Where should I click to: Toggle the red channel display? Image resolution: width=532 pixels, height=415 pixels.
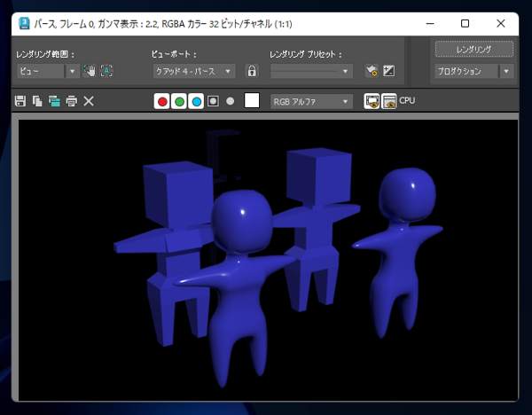click(x=162, y=101)
